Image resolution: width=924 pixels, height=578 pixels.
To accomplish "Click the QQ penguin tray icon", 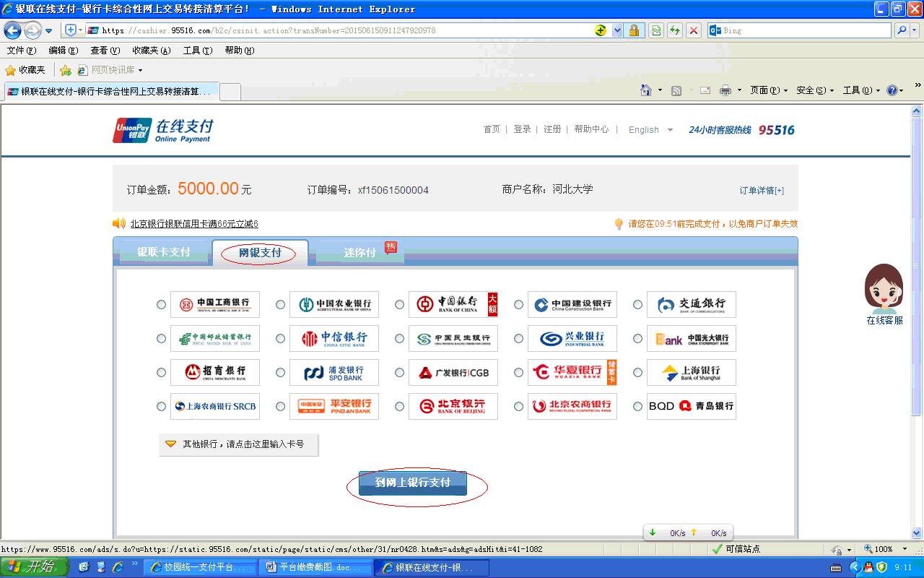I will pos(868,567).
